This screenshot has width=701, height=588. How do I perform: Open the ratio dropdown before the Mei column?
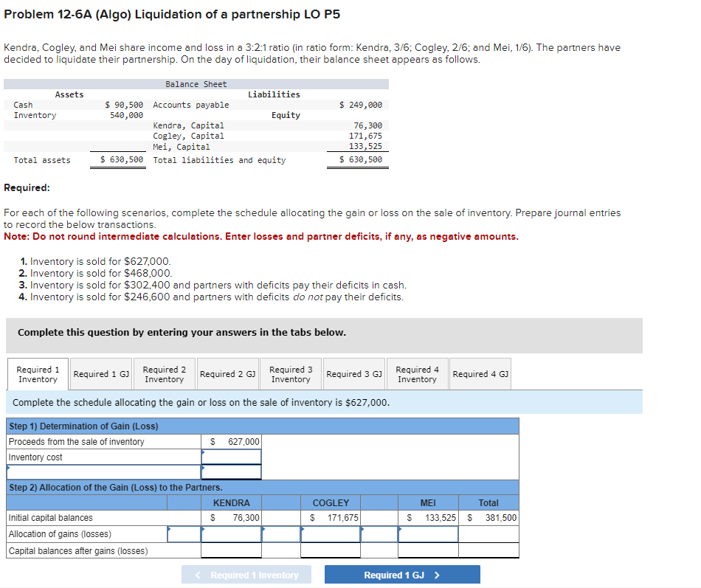pyautogui.click(x=379, y=533)
